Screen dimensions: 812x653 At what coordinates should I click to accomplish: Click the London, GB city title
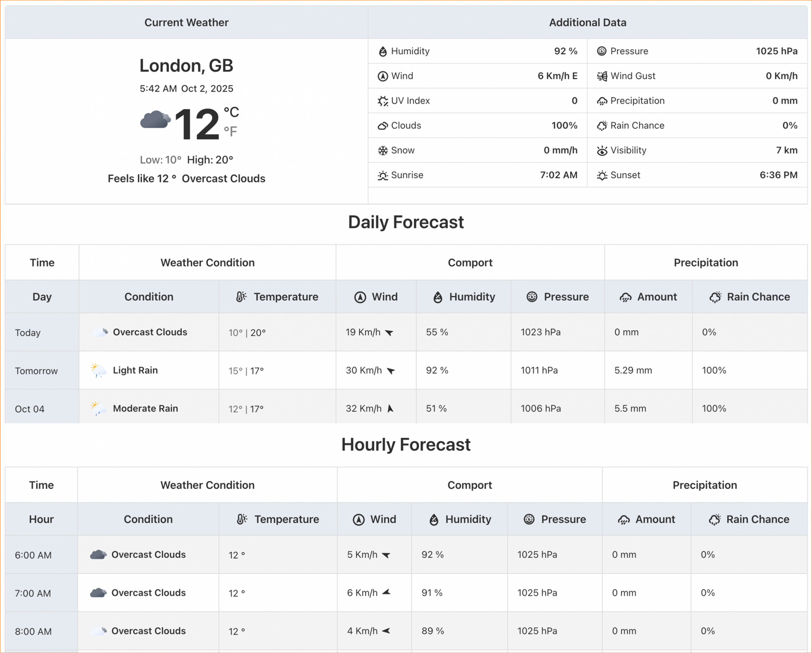click(x=187, y=66)
